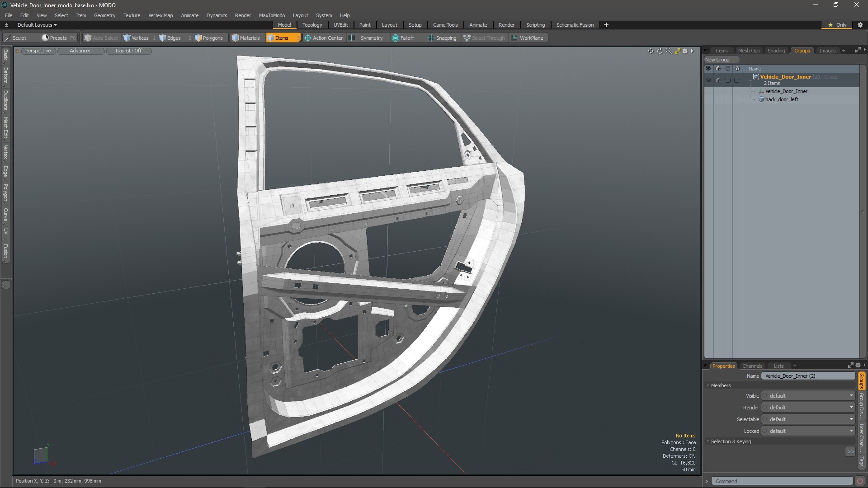Image resolution: width=868 pixels, height=488 pixels.
Task: Toggle the Locked channel keyframe dot
Action: point(765,431)
